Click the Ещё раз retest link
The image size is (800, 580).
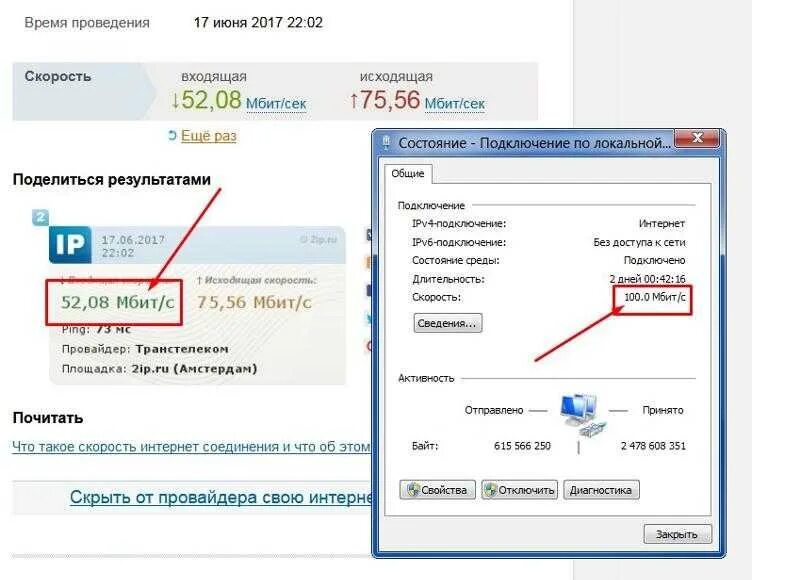(x=209, y=136)
